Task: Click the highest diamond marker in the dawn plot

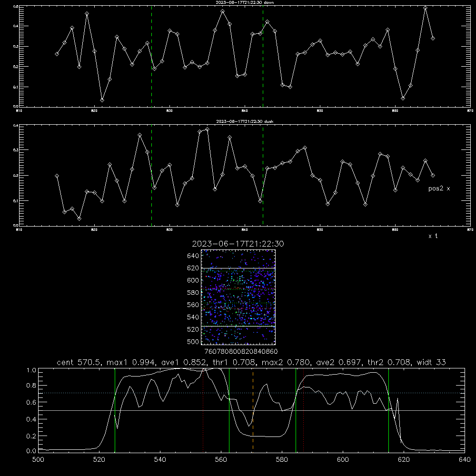Action: (x=425, y=8)
